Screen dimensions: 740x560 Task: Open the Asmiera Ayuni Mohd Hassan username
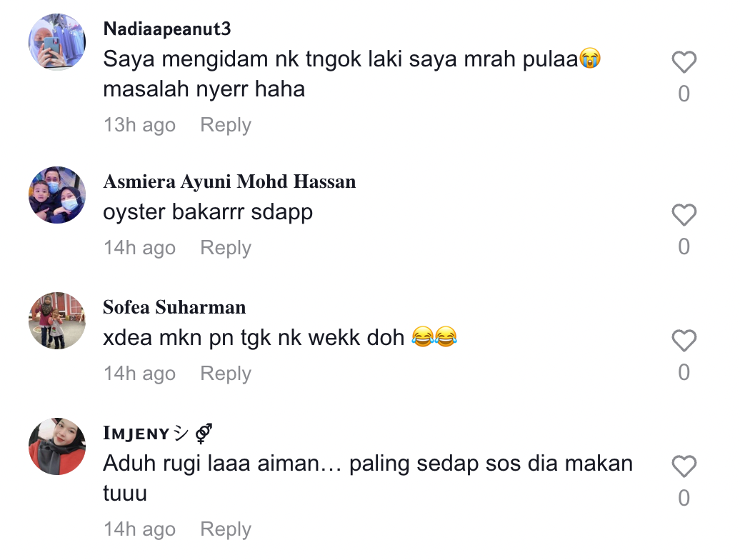(229, 181)
